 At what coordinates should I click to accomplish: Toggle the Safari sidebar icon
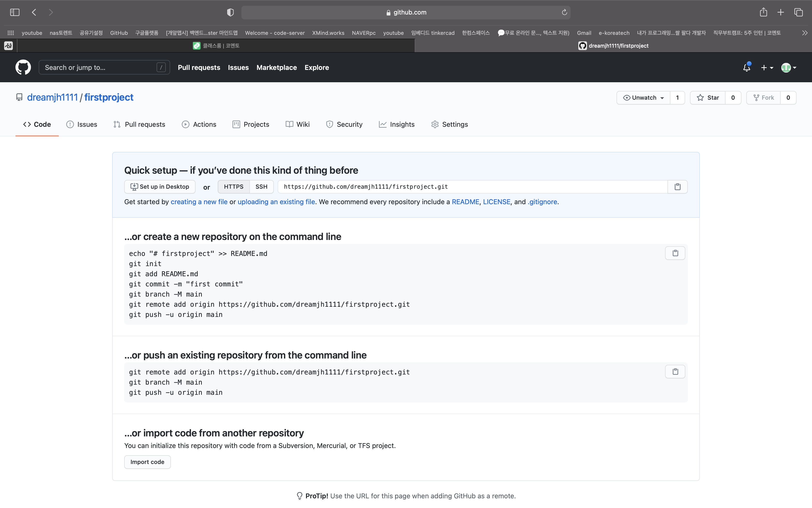coord(15,12)
